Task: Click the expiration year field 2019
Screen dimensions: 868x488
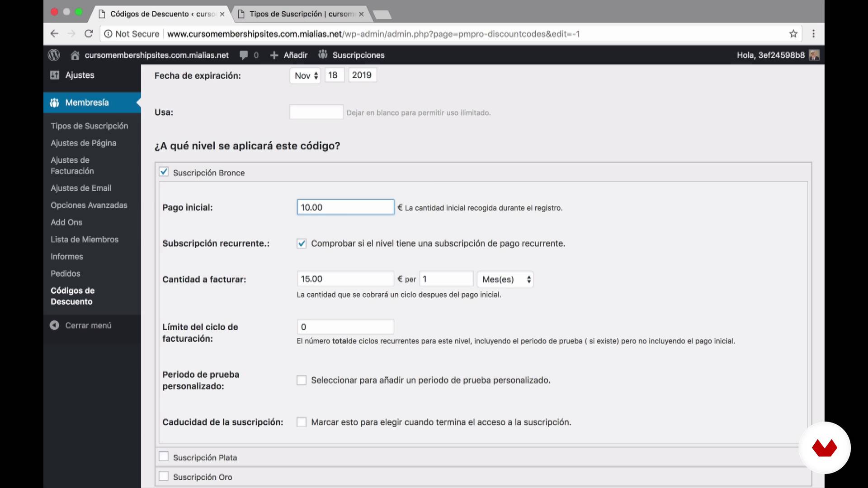Action: [x=362, y=75]
